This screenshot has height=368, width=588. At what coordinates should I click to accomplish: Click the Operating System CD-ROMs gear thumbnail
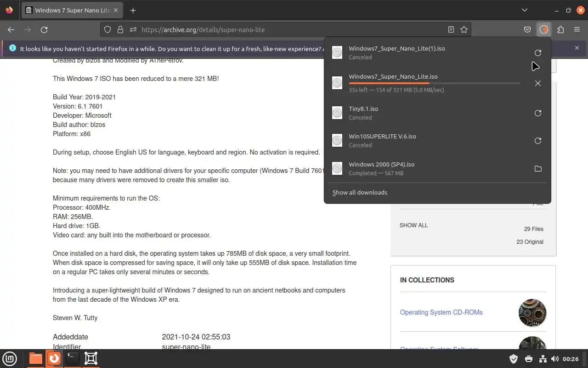click(x=532, y=313)
